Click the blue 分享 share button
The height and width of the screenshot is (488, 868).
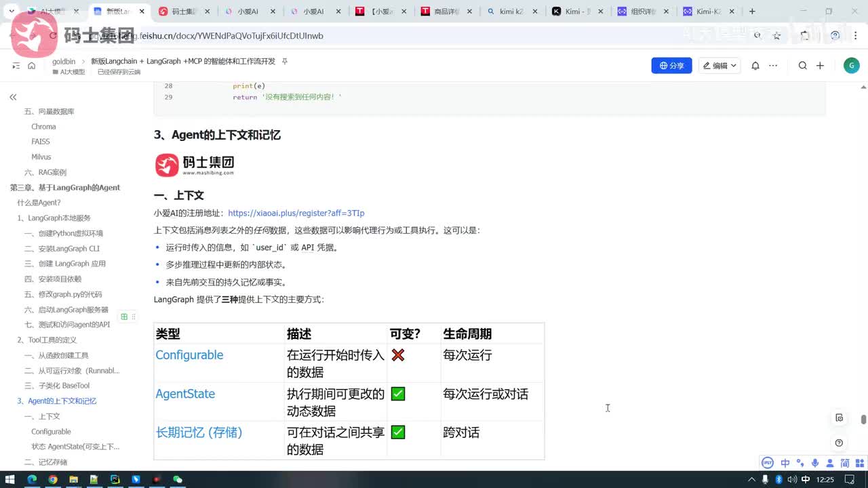click(x=671, y=66)
